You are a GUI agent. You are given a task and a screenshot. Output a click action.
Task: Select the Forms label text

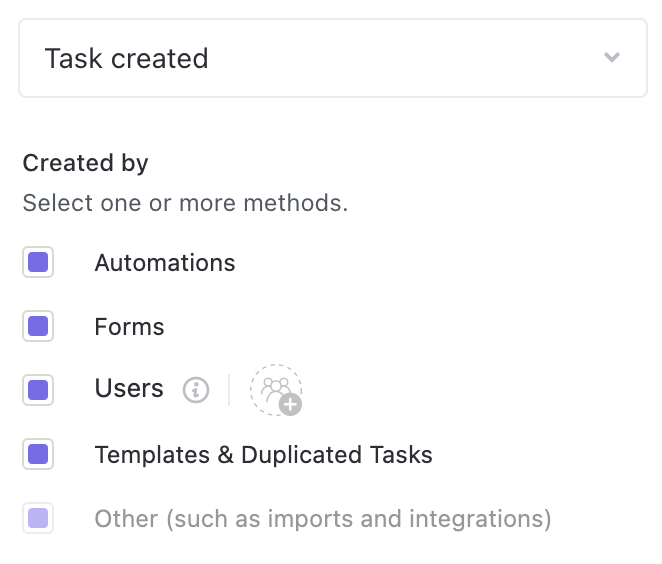129,327
